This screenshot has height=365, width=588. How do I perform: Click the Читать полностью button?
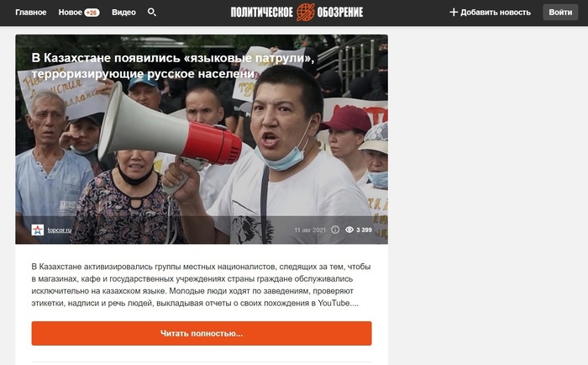click(202, 333)
